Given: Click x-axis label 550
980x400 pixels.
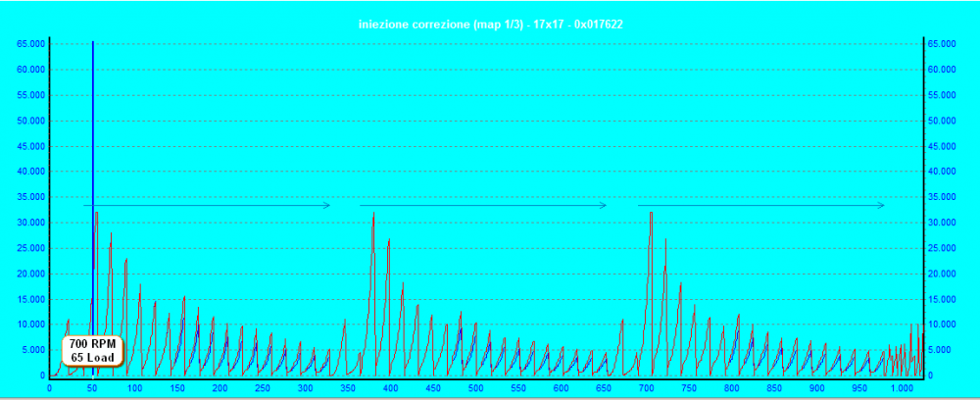Looking at the screenshot, I should click(x=518, y=387).
